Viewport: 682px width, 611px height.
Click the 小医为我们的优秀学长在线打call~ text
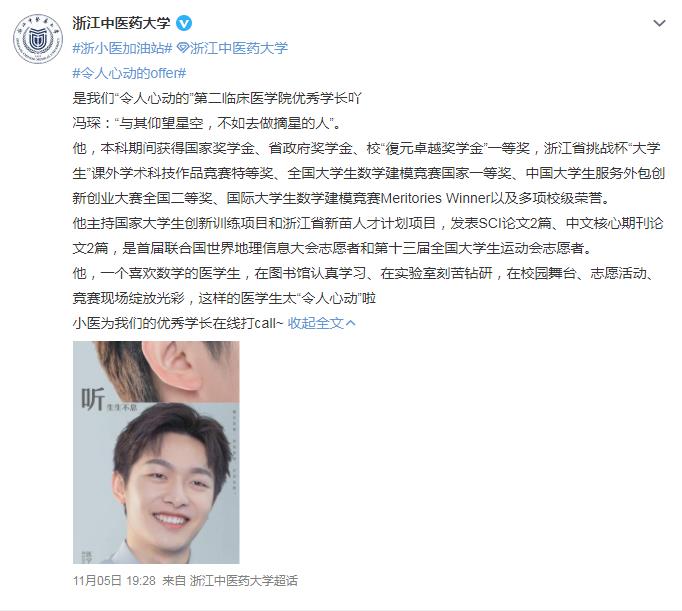178,323
